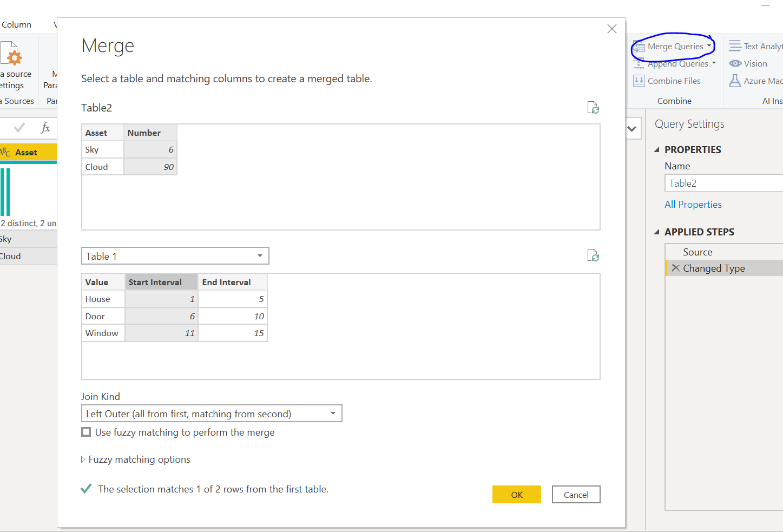Cancel the Merge dialog
Image resolution: width=783 pixels, height=532 pixels.
576,495
